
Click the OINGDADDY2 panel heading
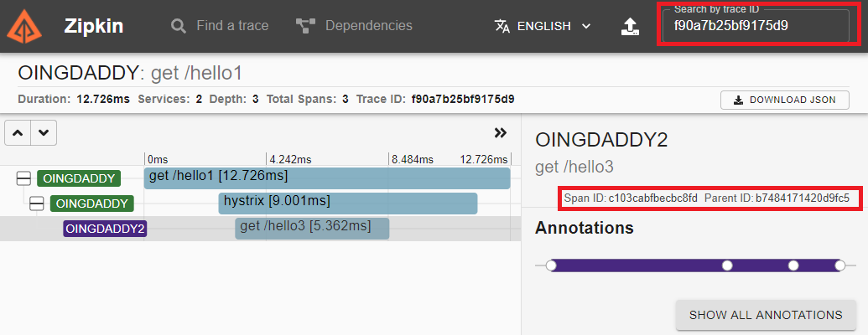coord(601,141)
